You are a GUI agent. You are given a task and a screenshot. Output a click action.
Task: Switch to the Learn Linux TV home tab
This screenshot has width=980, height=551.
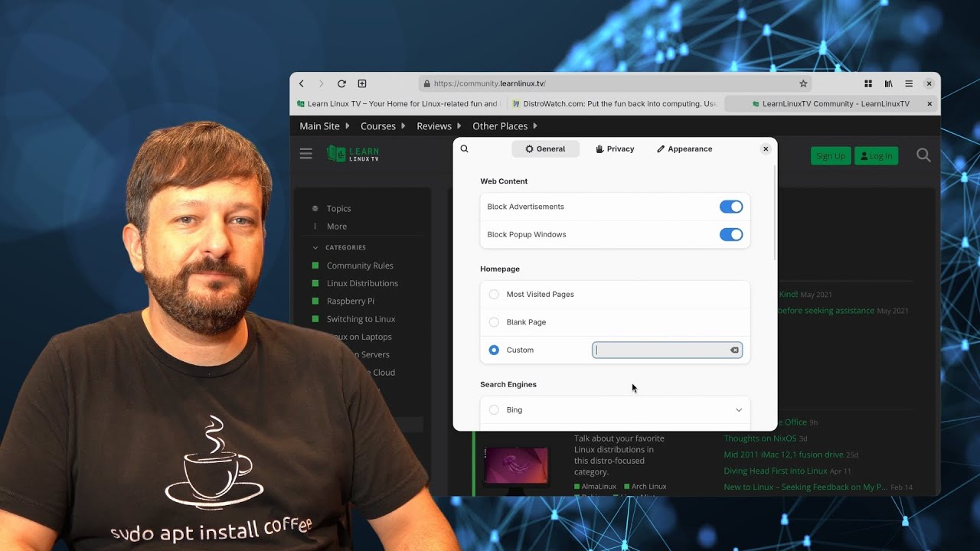point(397,103)
